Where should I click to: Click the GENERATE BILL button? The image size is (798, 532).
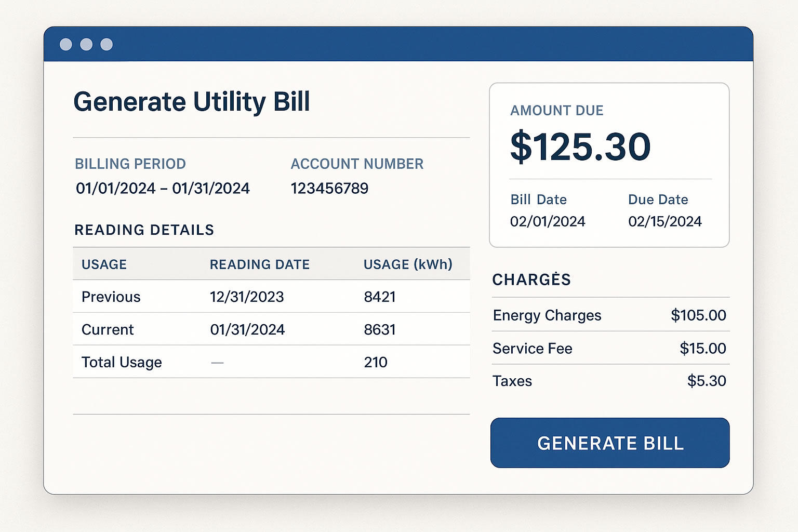point(610,443)
